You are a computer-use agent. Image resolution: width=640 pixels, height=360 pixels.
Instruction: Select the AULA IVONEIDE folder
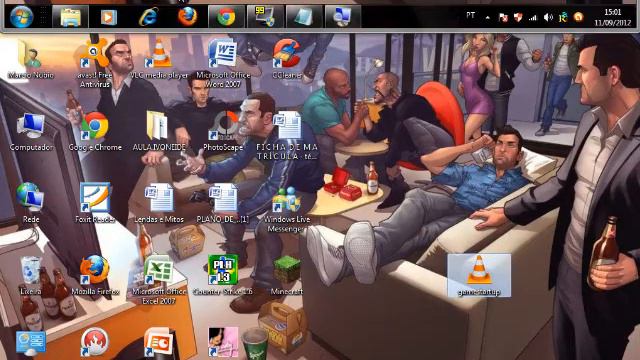click(159, 131)
